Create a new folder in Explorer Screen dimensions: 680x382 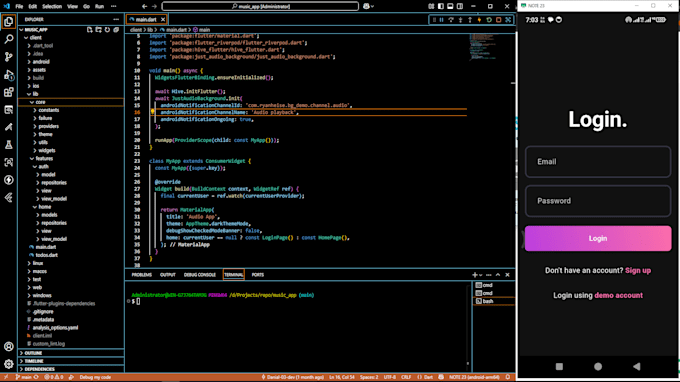point(98,29)
